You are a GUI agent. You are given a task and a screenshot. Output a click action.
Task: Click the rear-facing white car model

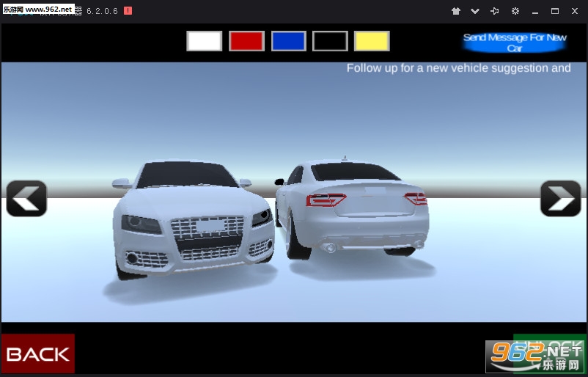[x=352, y=208]
